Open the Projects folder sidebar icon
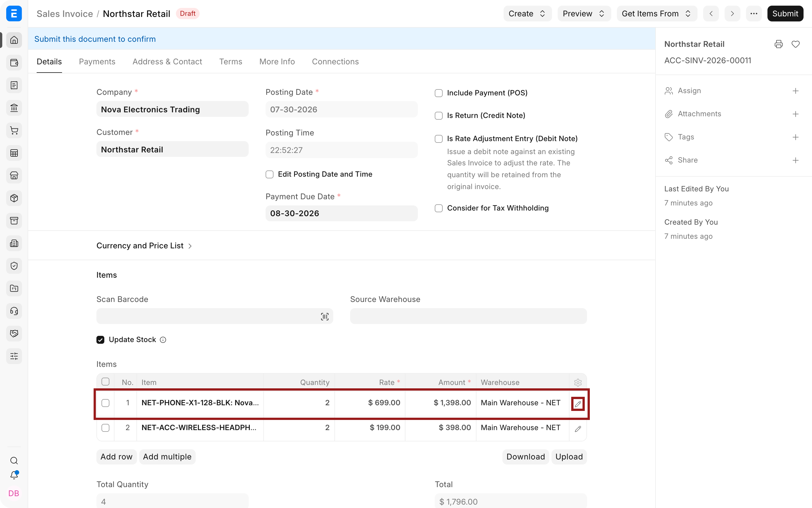Image resolution: width=812 pixels, height=508 pixels. coord(14,288)
